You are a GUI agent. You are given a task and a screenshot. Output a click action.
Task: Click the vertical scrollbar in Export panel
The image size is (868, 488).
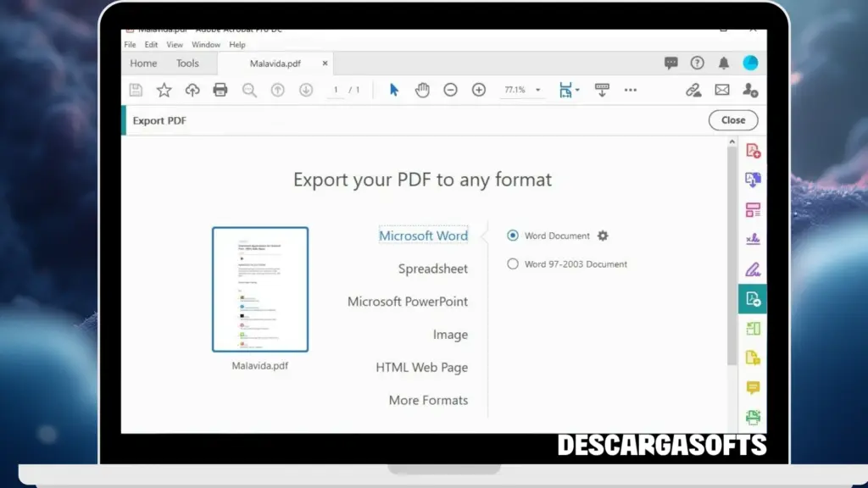732,254
